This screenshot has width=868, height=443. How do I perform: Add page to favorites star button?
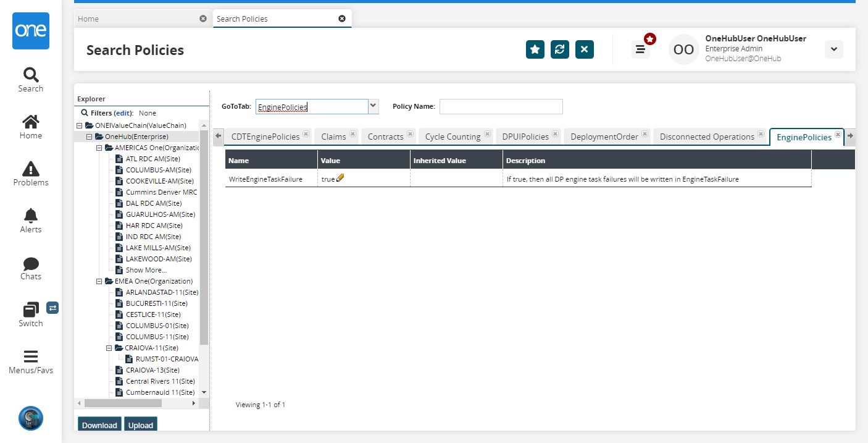[x=535, y=49]
